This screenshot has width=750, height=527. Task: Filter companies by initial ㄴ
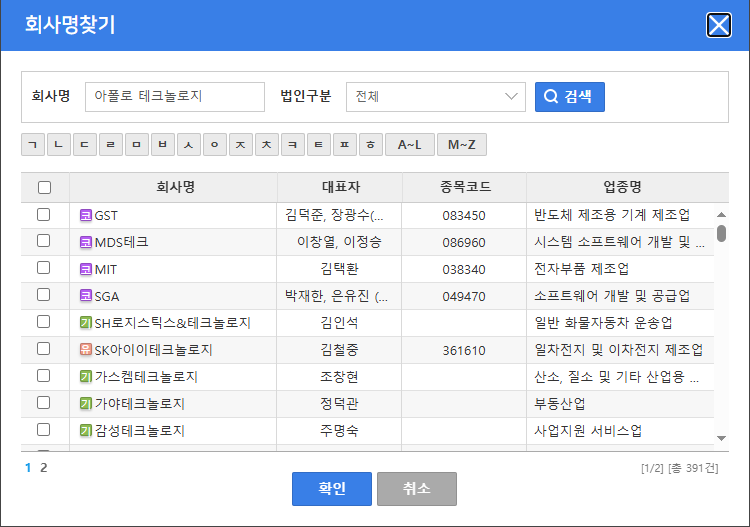click(x=59, y=144)
